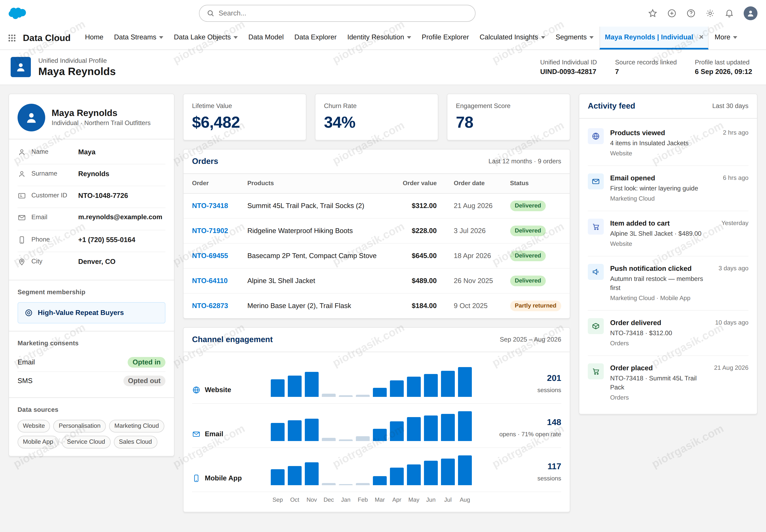Click the location pin icon beside City

click(x=22, y=262)
